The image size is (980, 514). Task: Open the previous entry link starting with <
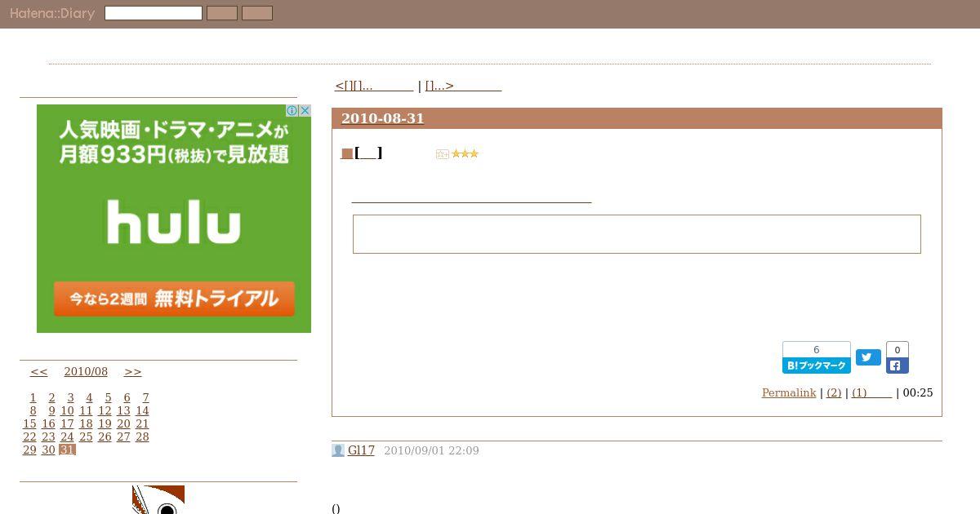pos(374,86)
